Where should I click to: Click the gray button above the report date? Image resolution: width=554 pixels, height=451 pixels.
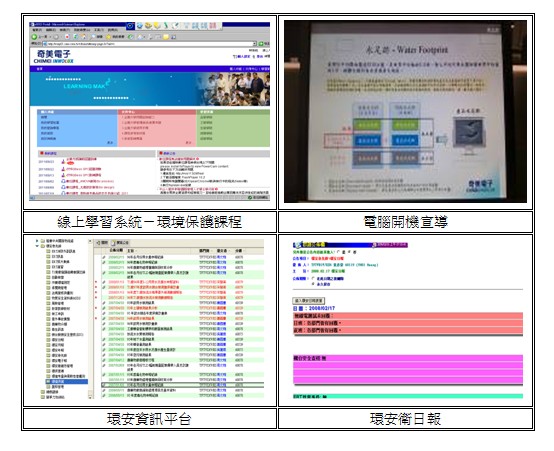point(308,300)
